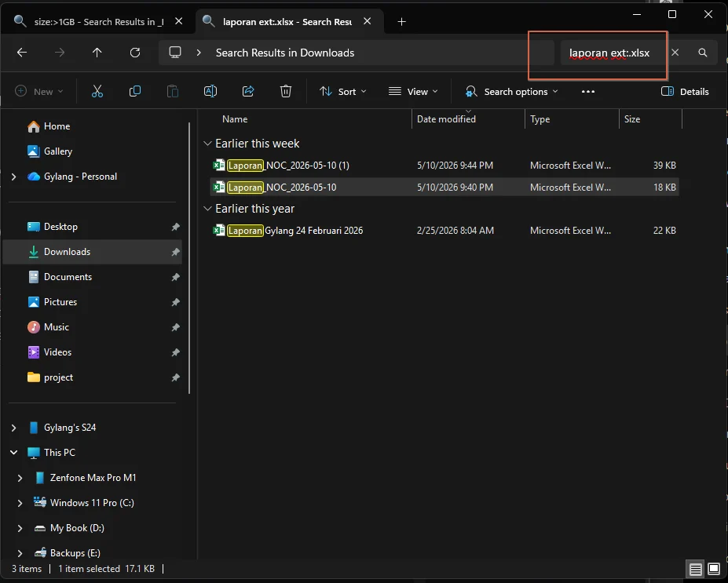Sort by the Date modified column header
The image size is (728, 583).
[446, 119]
